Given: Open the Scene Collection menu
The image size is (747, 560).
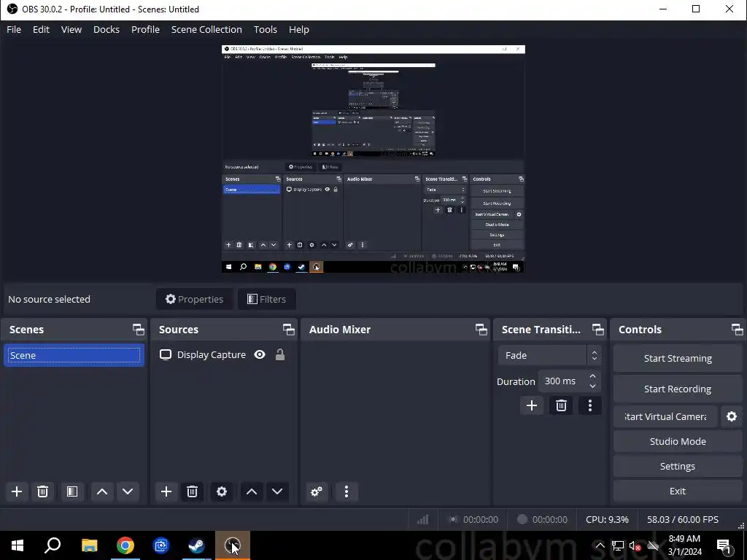Looking at the screenshot, I should pyautogui.click(x=206, y=29).
